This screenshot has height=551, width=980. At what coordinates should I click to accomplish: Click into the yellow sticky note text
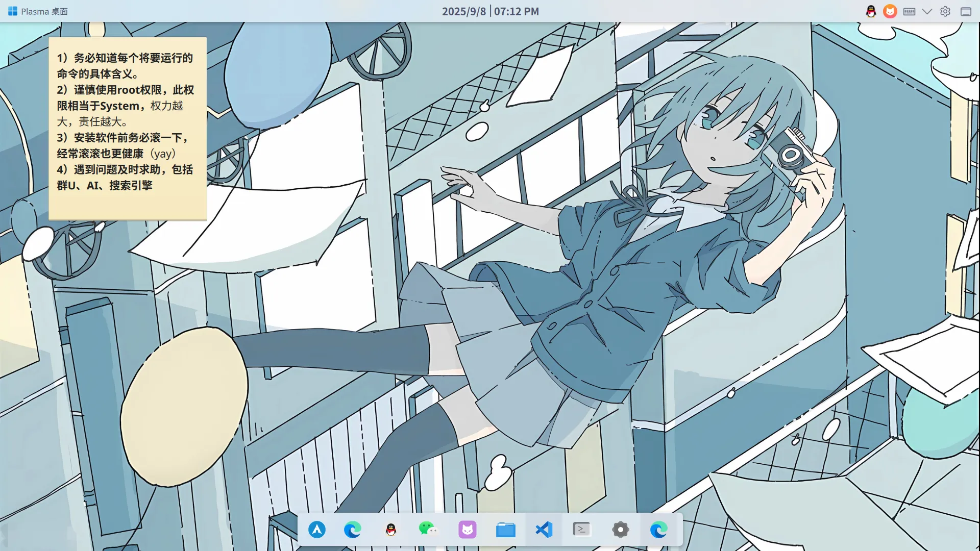click(127, 122)
